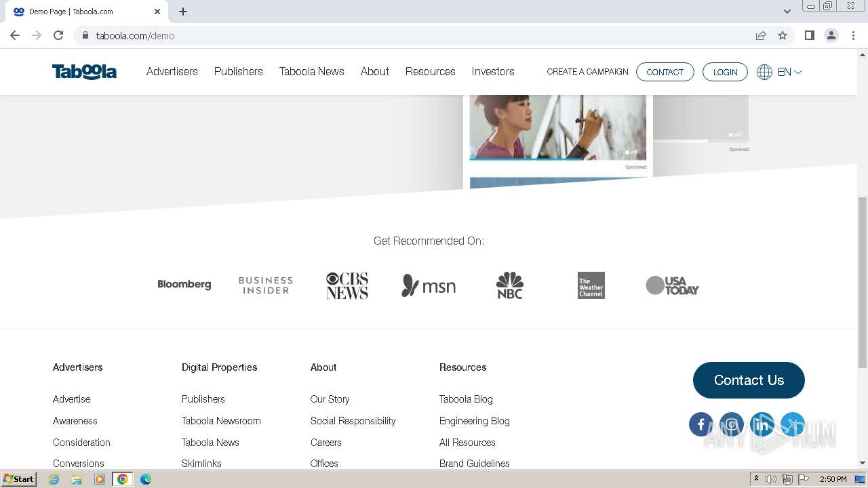
Task: Open the Investors nav menu
Action: point(493,71)
